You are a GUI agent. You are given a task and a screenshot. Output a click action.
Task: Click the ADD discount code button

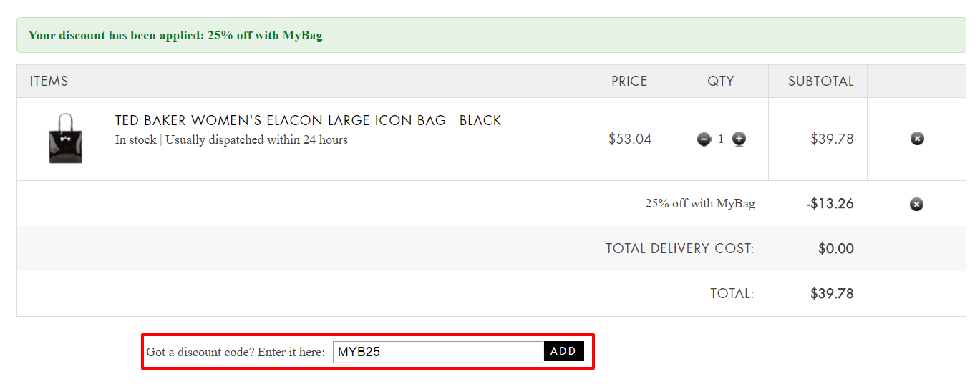point(564,351)
